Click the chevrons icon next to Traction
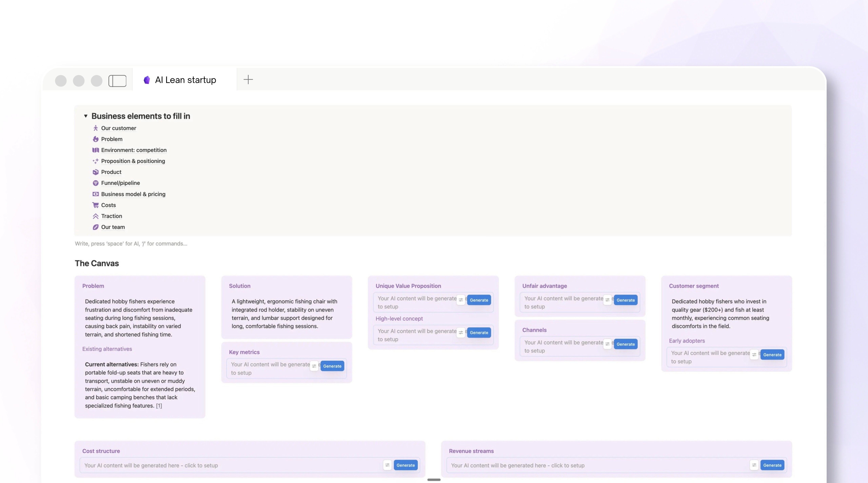The width and height of the screenshot is (868, 483). click(x=96, y=216)
